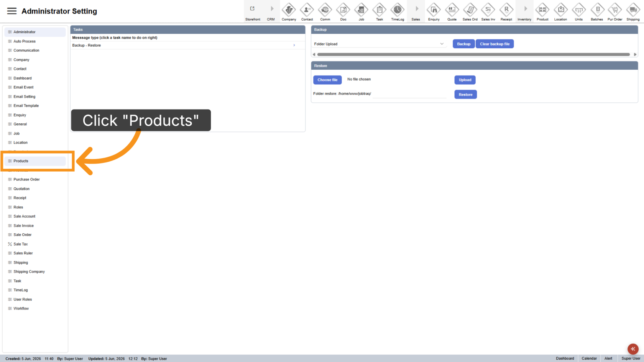Open Dashboard from the status bar

click(x=565, y=359)
